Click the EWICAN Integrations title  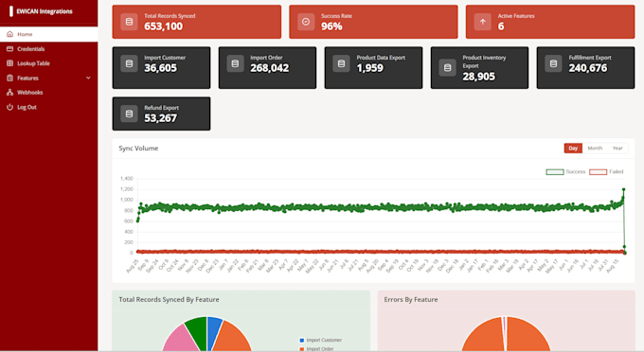(45, 11)
